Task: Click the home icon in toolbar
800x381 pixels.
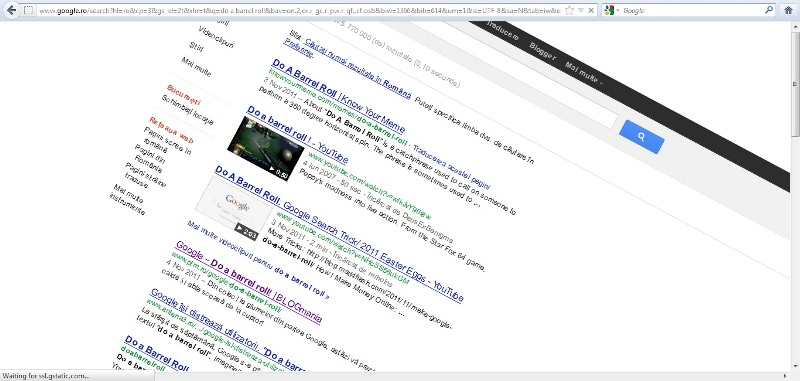Action: (x=788, y=10)
